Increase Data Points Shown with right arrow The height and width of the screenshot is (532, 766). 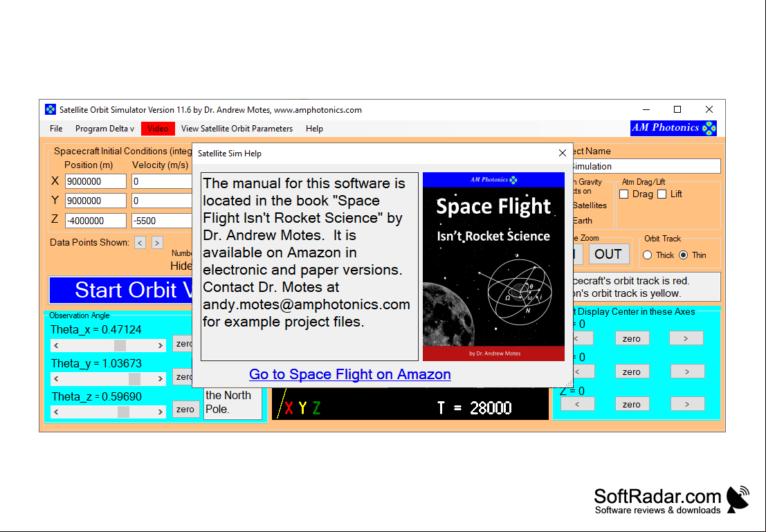(x=157, y=243)
